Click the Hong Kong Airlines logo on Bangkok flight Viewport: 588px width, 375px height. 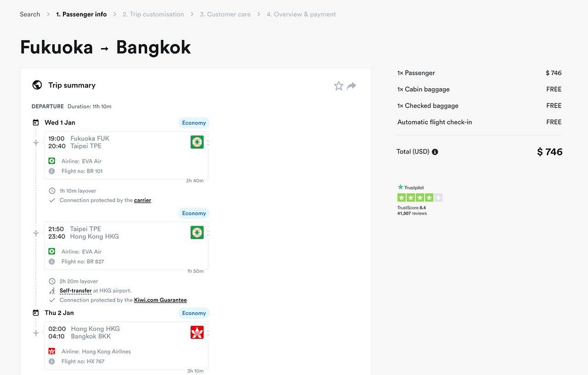click(x=197, y=333)
